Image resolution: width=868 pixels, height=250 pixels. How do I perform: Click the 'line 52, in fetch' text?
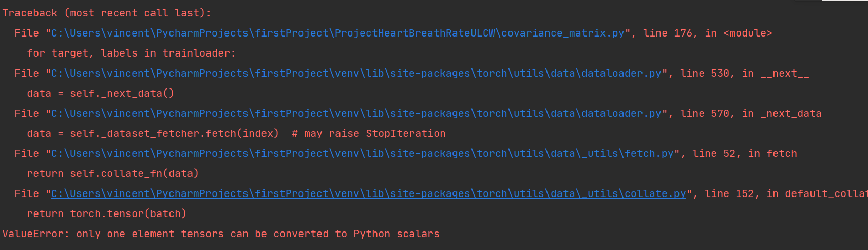(744, 154)
